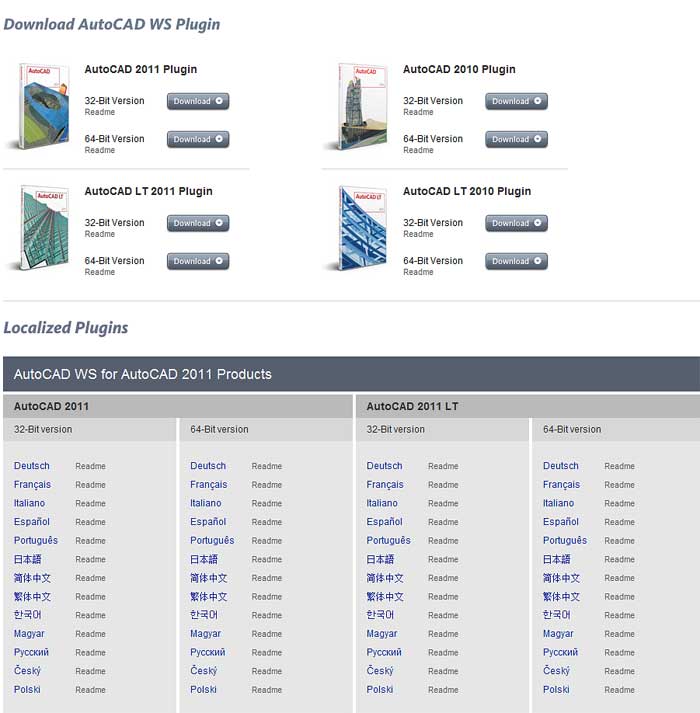Viewport: 700px width, 713px height.
Task: Select Português under AutoCAD 2011 LT 64-Bit
Action: coord(565,540)
